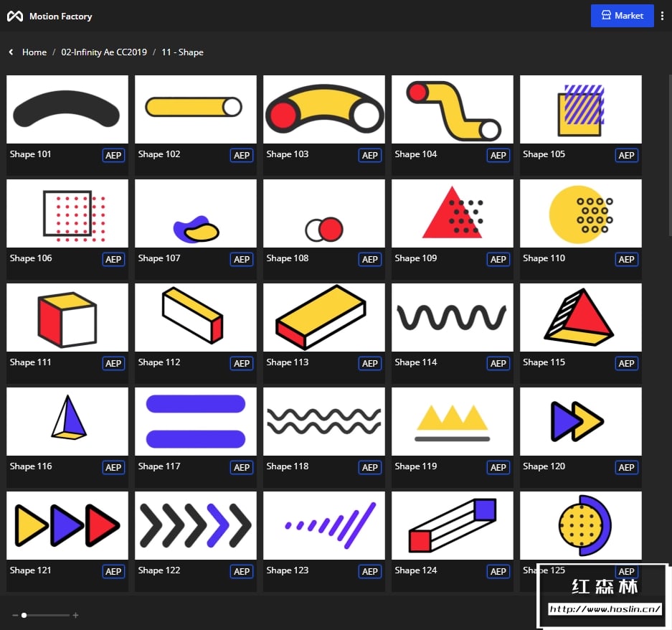Image resolution: width=672 pixels, height=630 pixels.
Task: Click the AEP badge for Shape 103
Action: (x=370, y=155)
